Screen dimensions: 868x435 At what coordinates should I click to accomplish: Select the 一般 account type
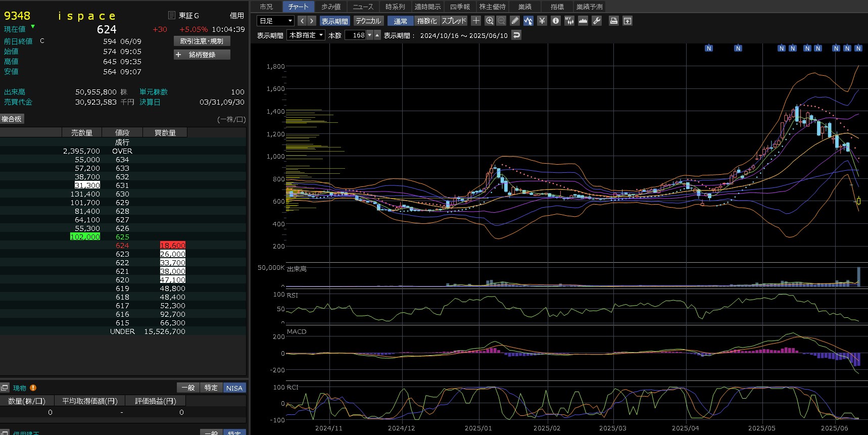[188, 388]
